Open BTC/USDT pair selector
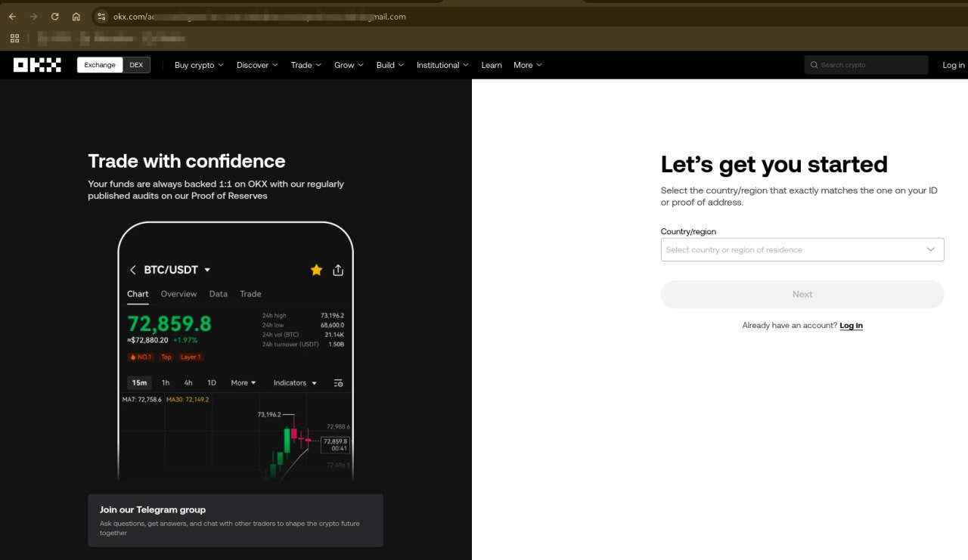The width and height of the screenshot is (968, 560). tap(177, 270)
